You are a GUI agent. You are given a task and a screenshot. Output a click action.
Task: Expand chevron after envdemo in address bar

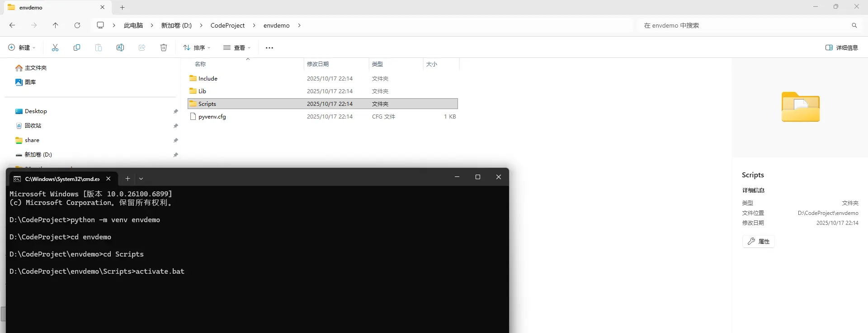pos(299,25)
